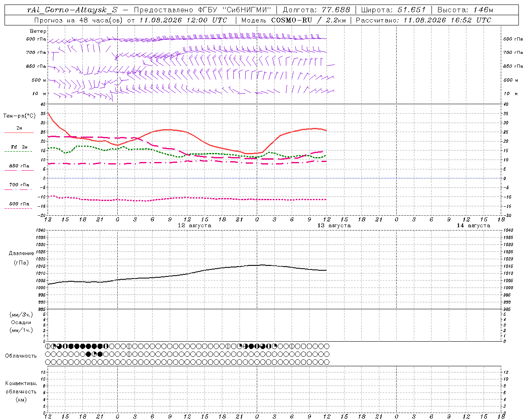525x420 pixels.
Task: Click the 500 гПа dotted legend entry
Action: click(x=19, y=205)
